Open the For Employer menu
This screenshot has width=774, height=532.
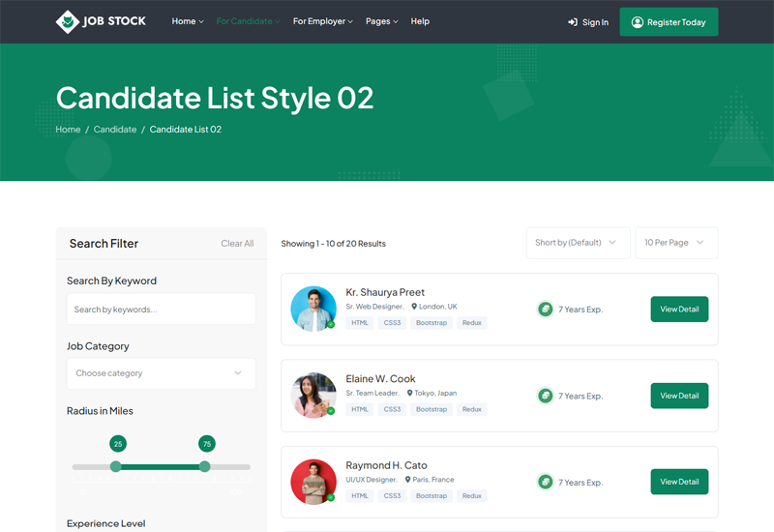[x=323, y=21]
